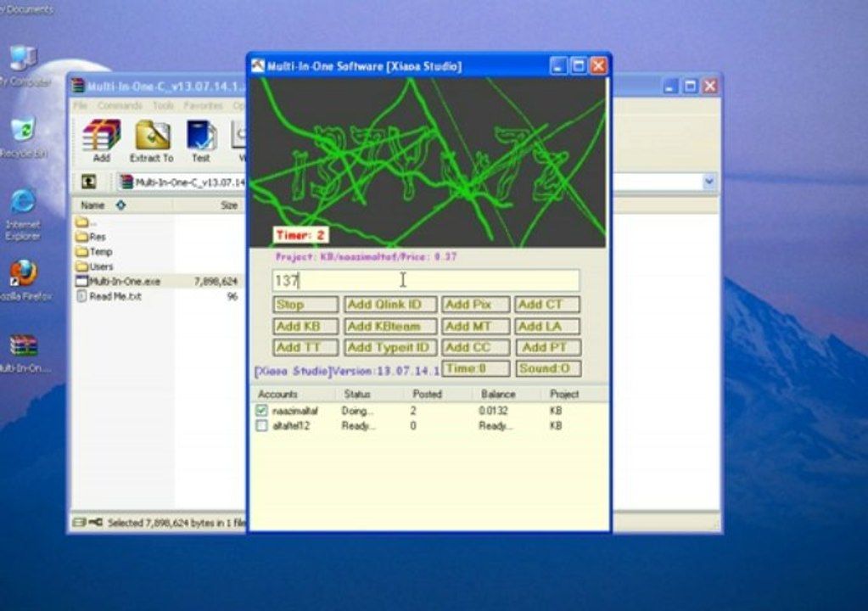The image size is (868, 611).
Task: Click the Add KB button
Action: [305, 326]
